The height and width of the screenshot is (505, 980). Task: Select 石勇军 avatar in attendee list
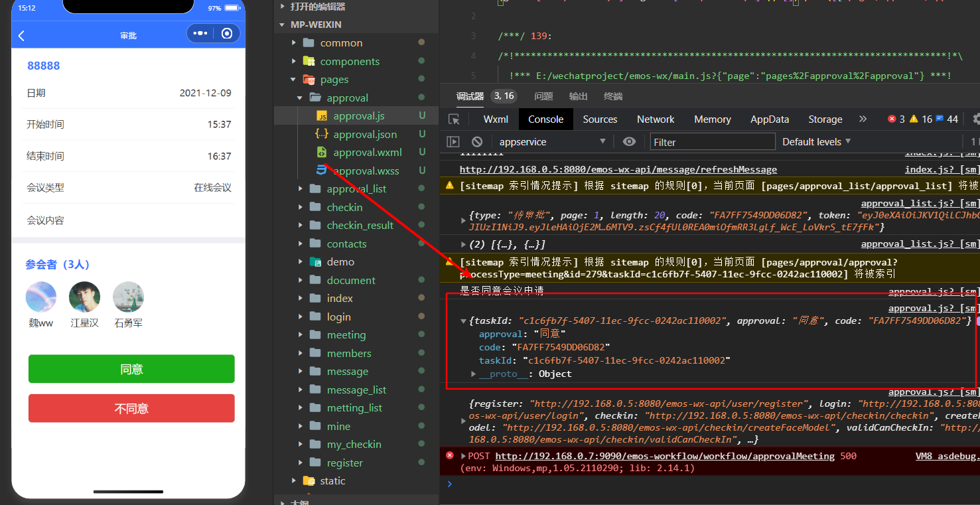[129, 297]
